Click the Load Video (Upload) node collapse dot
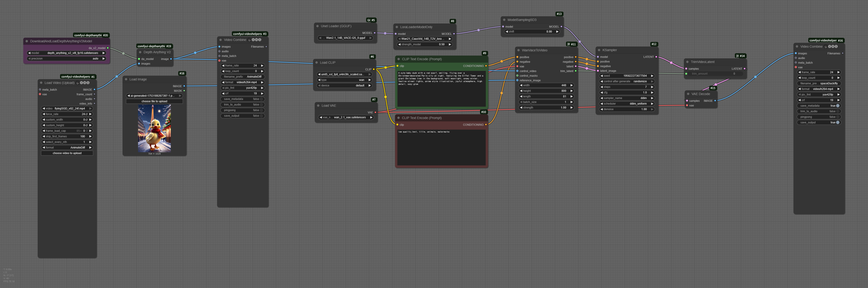The image size is (868, 288). [x=41, y=83]
